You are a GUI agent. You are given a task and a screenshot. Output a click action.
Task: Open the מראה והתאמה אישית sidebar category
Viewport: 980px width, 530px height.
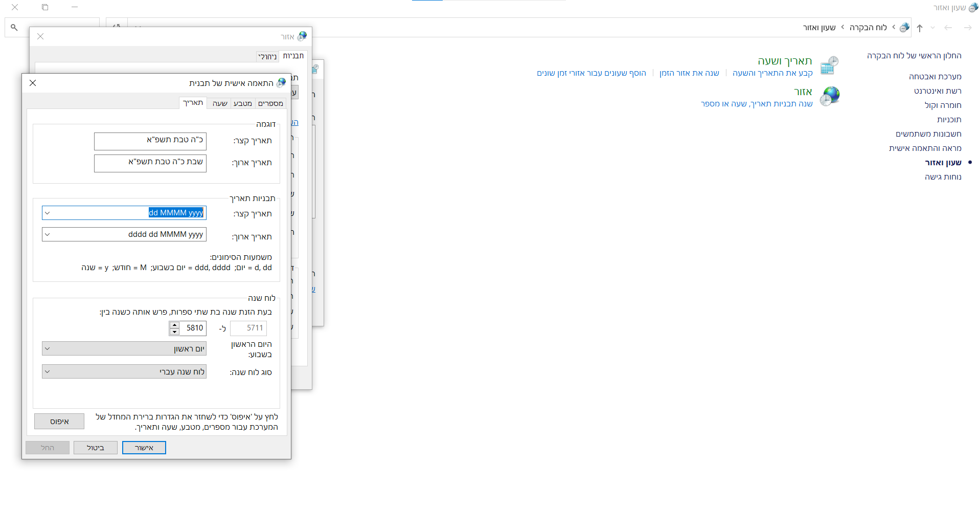(925, 148)
